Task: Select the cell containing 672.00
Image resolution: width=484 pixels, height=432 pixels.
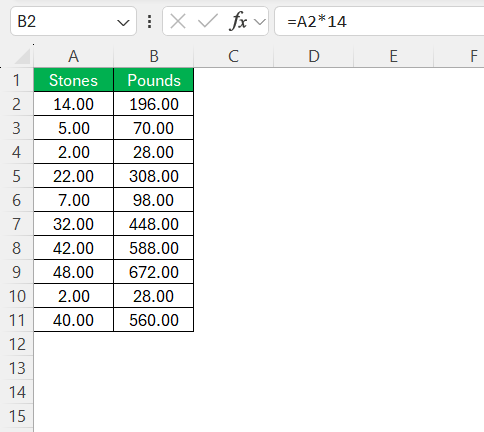Action: click(x=154, y=272)
